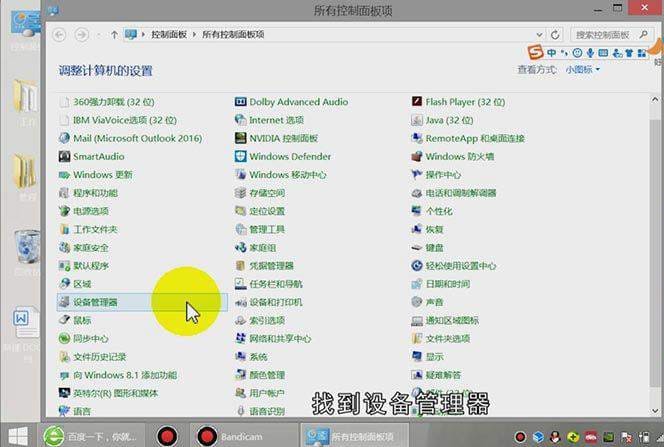Click 所有控制面板项 taskbar button

point(354,436)
